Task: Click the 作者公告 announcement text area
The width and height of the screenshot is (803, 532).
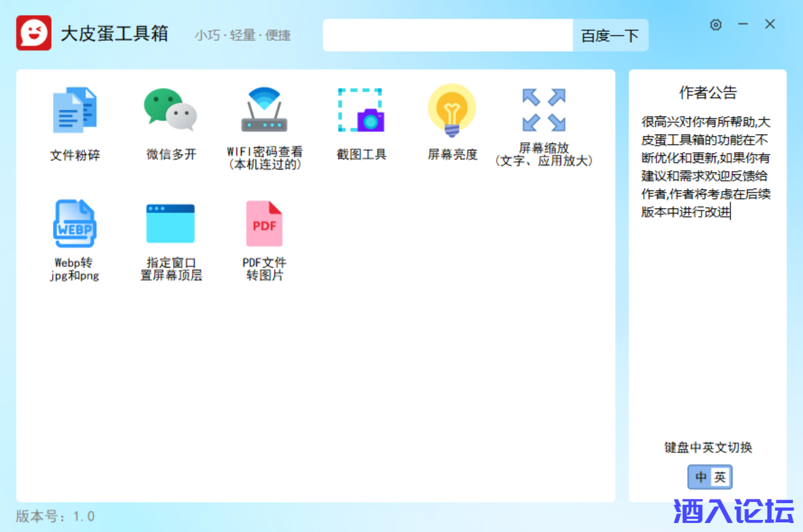Action: 706,167
